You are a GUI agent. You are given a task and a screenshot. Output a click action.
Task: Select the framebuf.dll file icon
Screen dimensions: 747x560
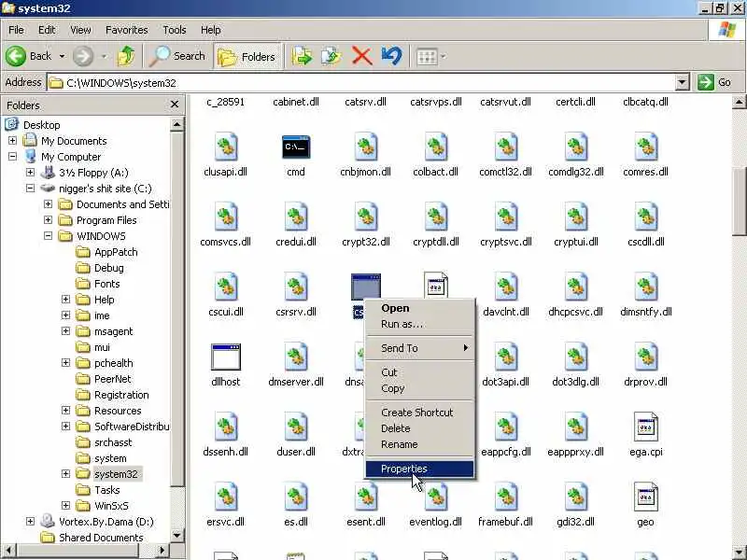(506, 497)
